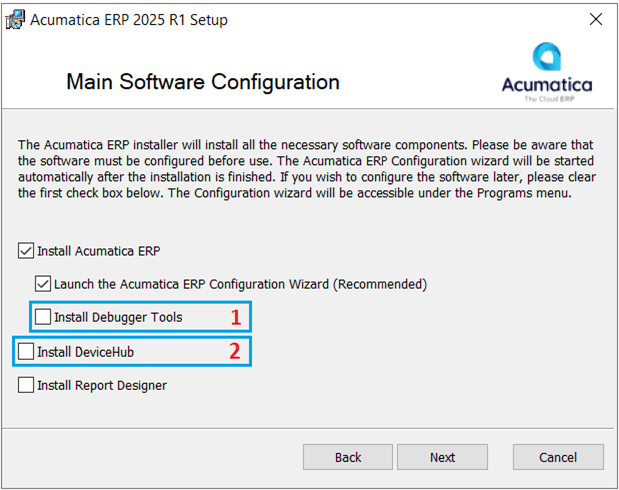Viewport: 619px width, 490px height.
Task: Click the 'Main Software Configuration' heading
Action: coord(203,81)
